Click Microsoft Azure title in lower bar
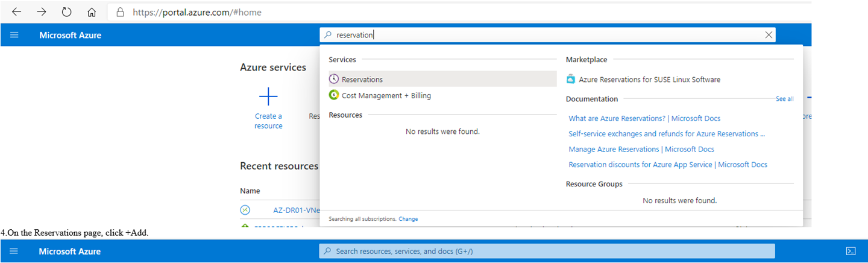 [x=71, y=251]
